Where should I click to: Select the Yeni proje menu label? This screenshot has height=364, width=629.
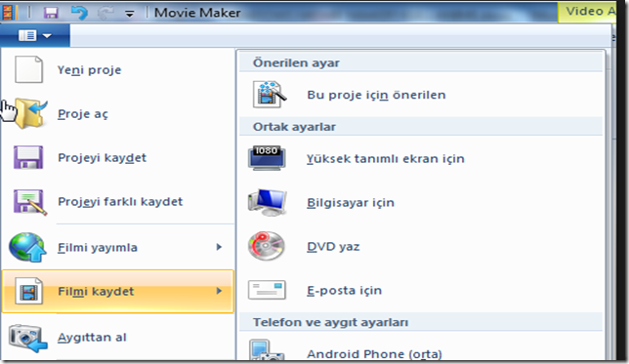(89, 70)
